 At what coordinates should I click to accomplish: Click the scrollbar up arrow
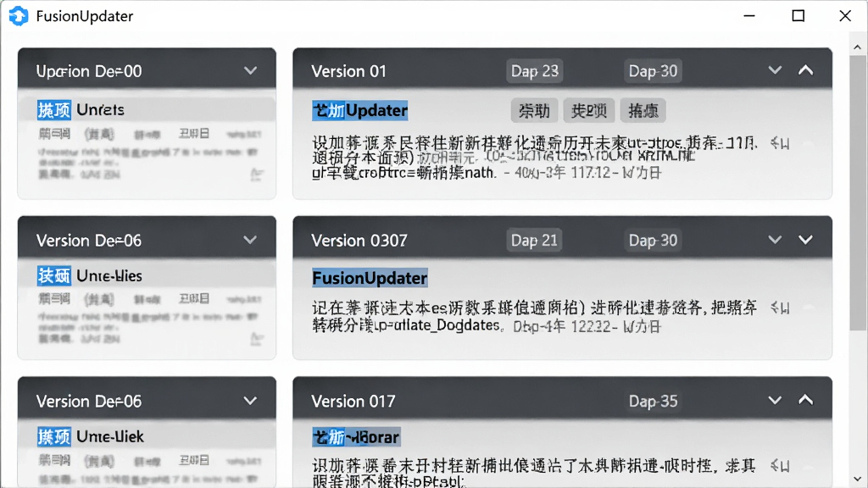[x=858, y=47]
